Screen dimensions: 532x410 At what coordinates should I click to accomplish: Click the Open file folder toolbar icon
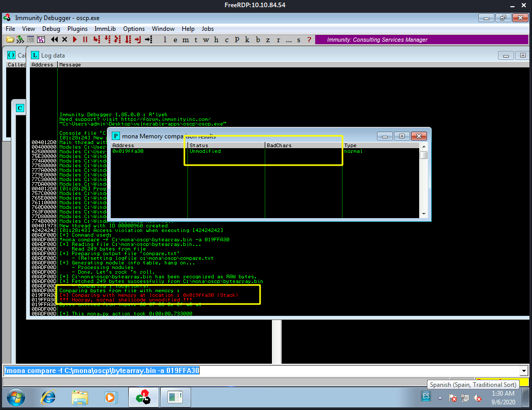(10, 40)
